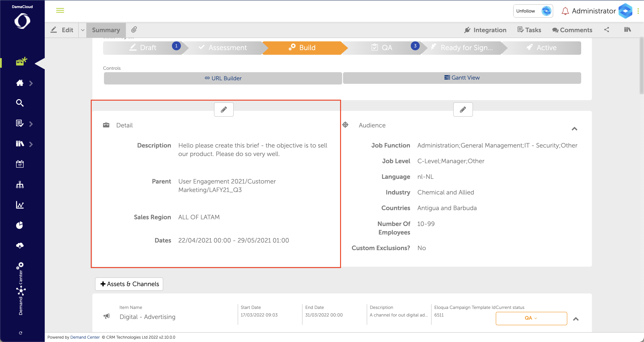Open the Edit dropdown arrow
Viewport: 644px width, 342px height.
(83, 30)
